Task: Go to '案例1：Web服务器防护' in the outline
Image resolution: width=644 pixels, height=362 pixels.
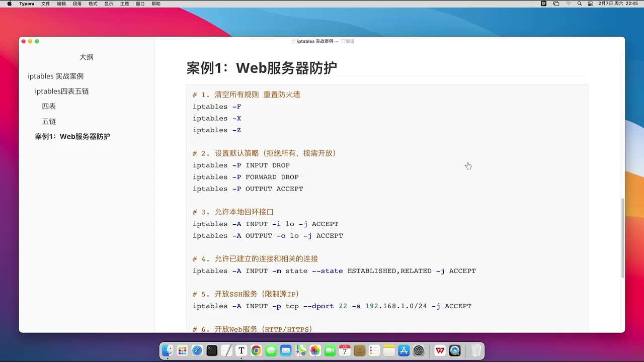Action: (x=72, y=137)
